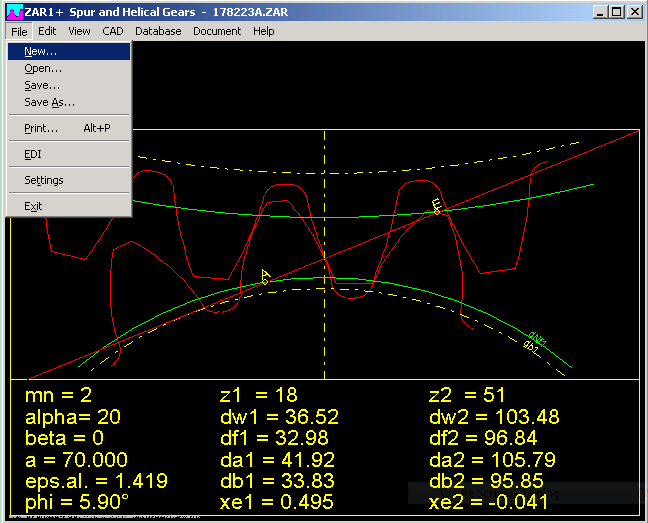Open the Edit menu
The image size is (648, 523).
click(47, 31)
